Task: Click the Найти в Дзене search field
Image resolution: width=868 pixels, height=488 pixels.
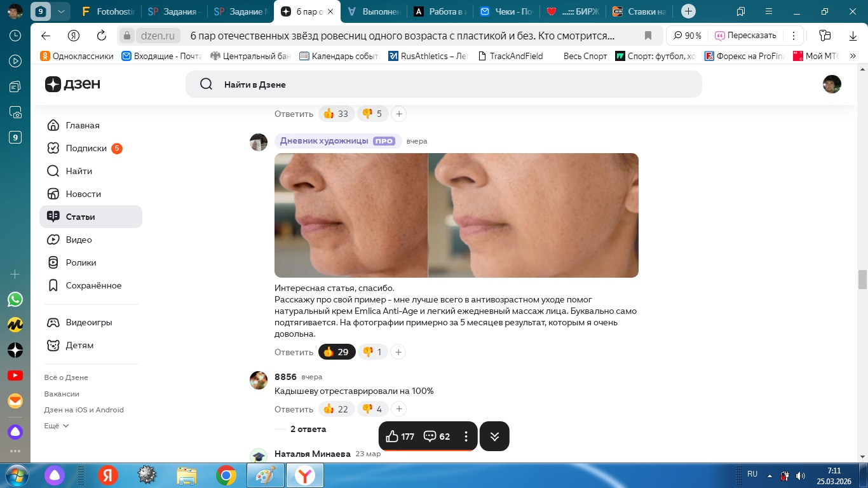Action: click(x=444, y=84)
